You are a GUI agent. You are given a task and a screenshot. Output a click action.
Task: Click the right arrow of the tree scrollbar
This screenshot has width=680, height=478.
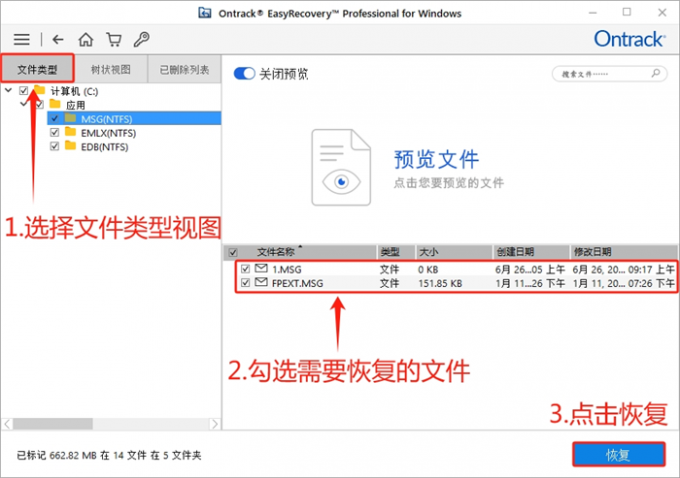(x=214, y=423)
